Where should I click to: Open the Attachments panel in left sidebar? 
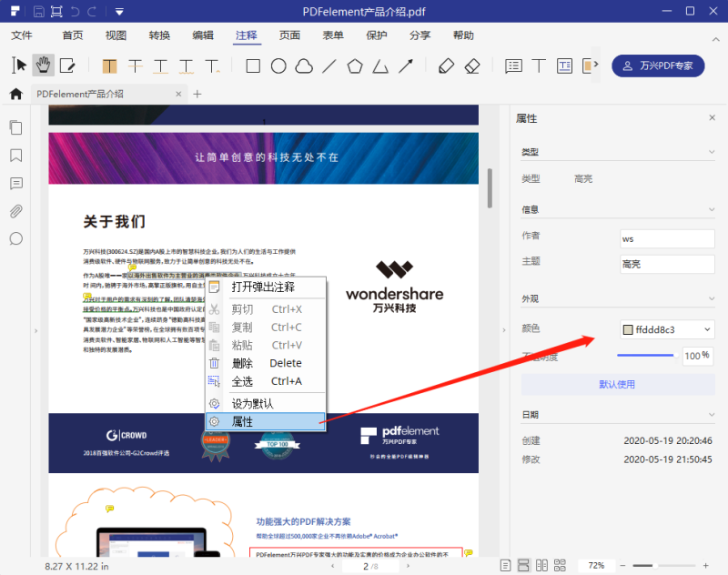click(15, 211)
